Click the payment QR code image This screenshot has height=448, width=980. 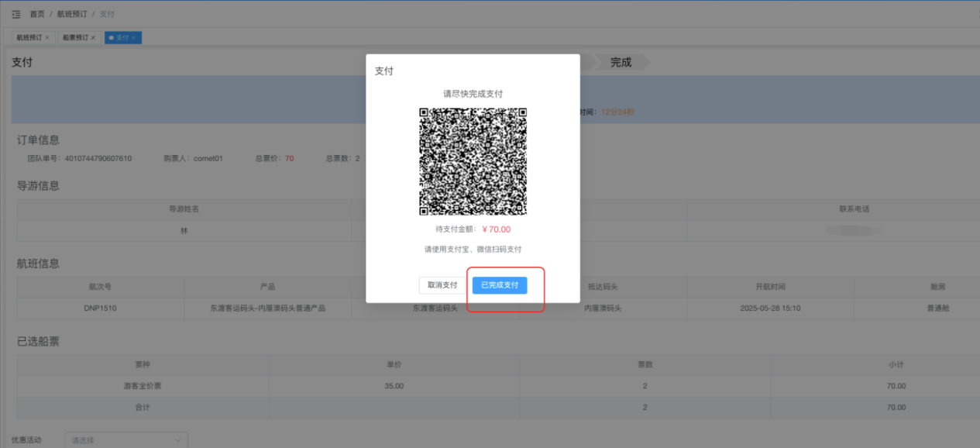pos(473,161)
